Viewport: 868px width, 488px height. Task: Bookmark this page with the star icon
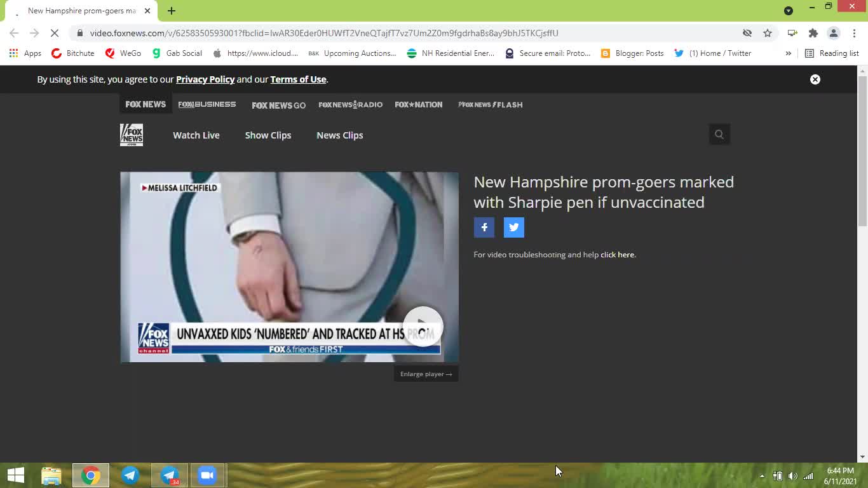(768, 33)
